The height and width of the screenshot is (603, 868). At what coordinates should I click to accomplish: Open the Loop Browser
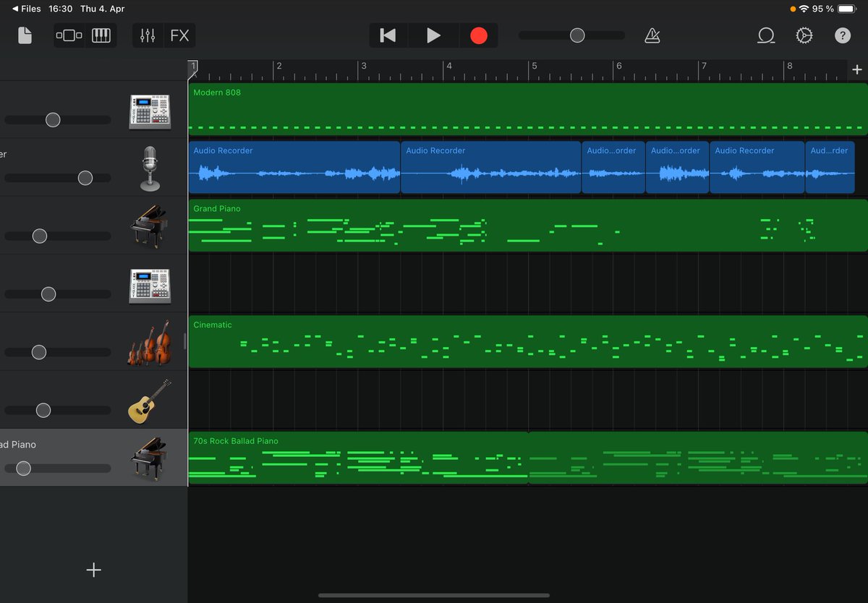point(766,35)
